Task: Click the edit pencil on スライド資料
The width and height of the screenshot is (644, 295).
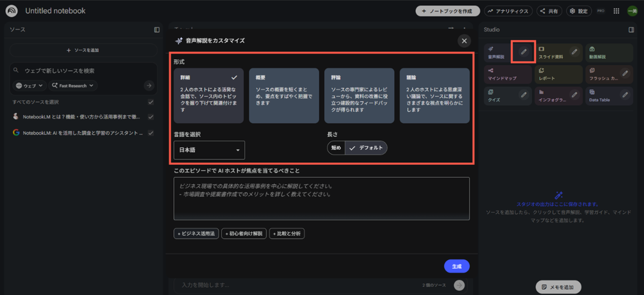Action: (574, 52)
